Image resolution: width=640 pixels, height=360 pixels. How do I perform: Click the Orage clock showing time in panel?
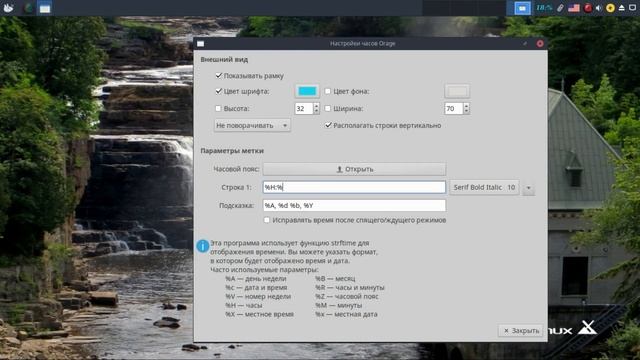click(544, 8)
